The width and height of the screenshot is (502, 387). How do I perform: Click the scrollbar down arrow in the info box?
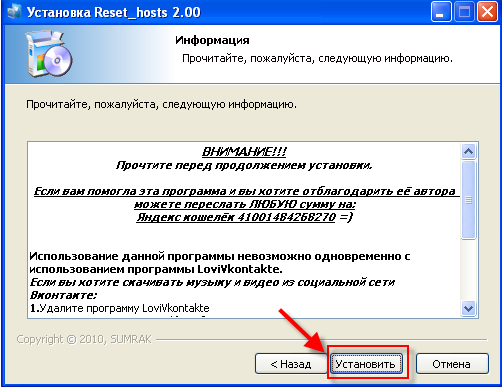(468, 308)
